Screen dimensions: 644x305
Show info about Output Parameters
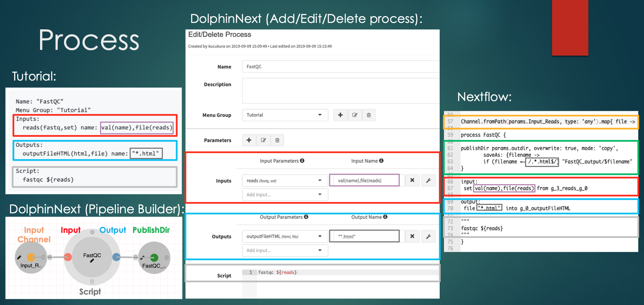pyautogui.click(x=306, y=217)
